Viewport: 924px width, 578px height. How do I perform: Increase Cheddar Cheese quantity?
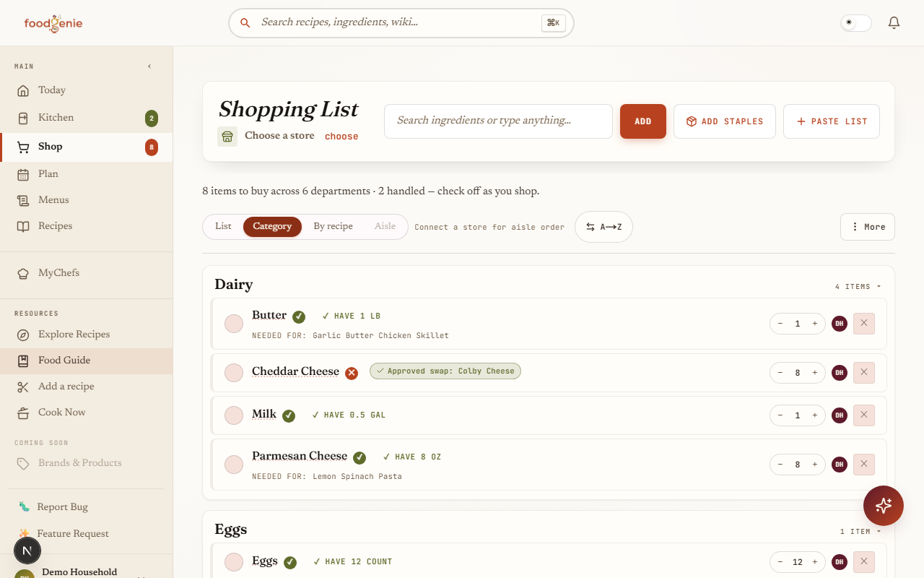tap(815, 373)
